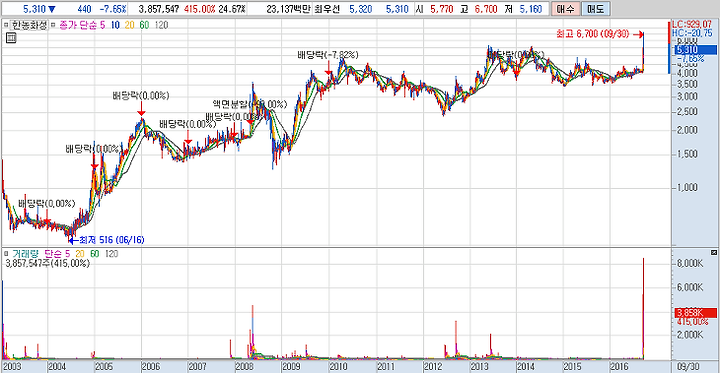Click the 2009 year label on time axis
Screen dimensions: 720x373
[x=291, y=366]
